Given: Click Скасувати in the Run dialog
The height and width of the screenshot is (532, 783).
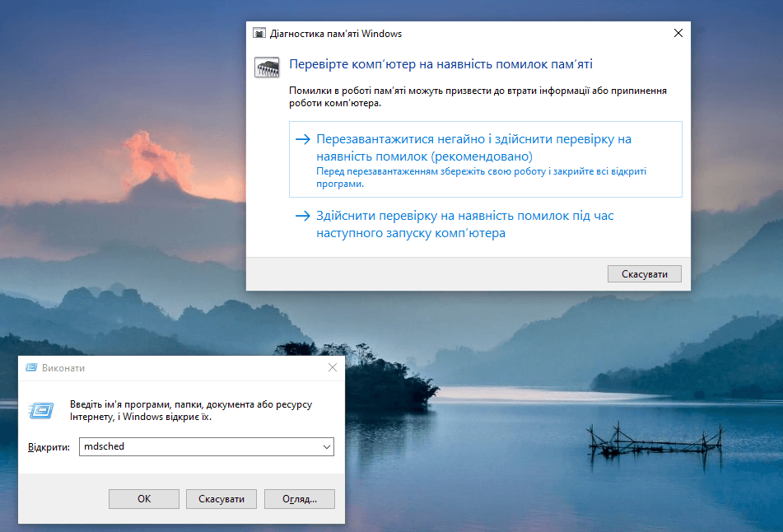Looking at the screenshot, I should tap(221, 499).
